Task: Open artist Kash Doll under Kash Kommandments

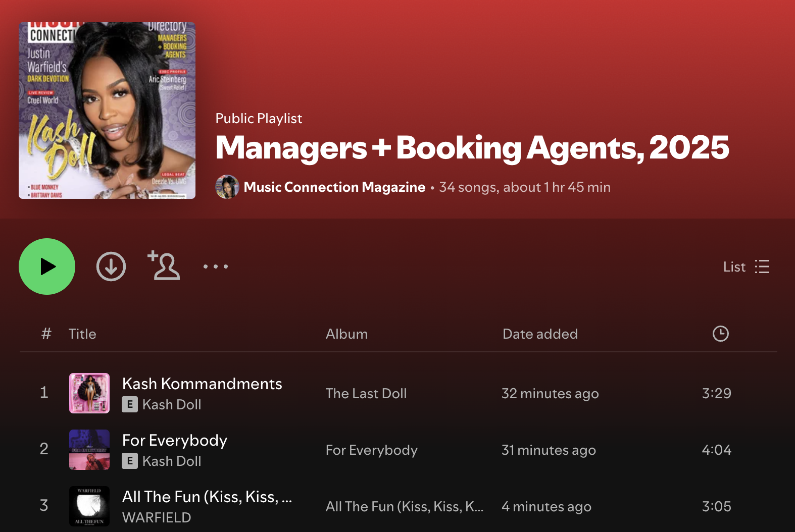Action: pyautogui.click(x=172, y=404)
